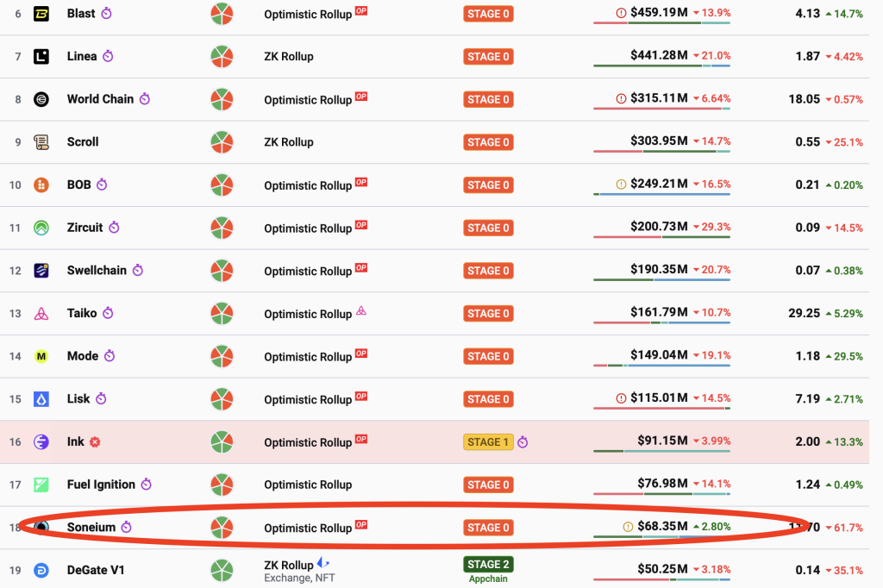Click the red verification badge next to Ink

pyautogui.click(x=95, y=442)
